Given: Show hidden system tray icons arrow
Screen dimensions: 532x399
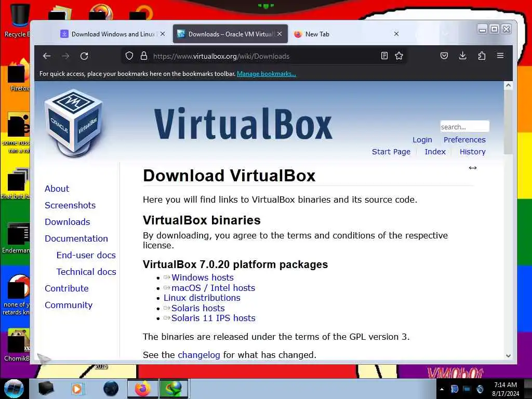Looking at the screenshot, I should pos(442,389).
